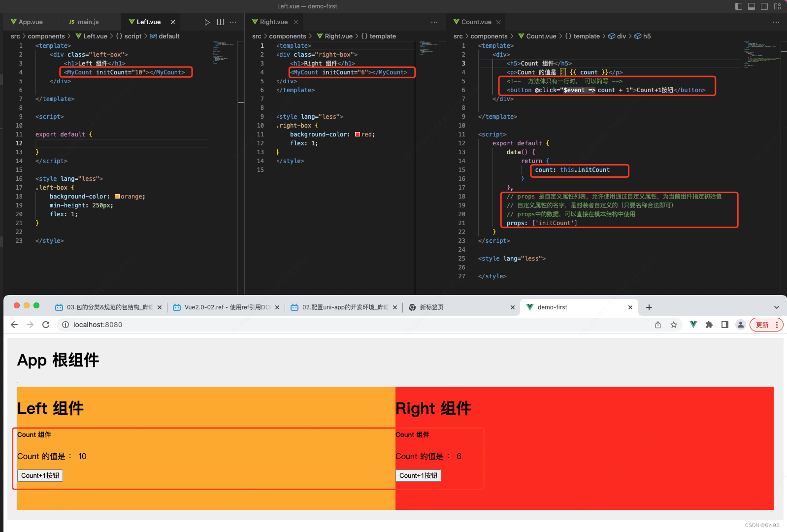Open 'src' breadcrumb in Count.vue editor
The height and width of the screenshot is (532, 787).
458,36
